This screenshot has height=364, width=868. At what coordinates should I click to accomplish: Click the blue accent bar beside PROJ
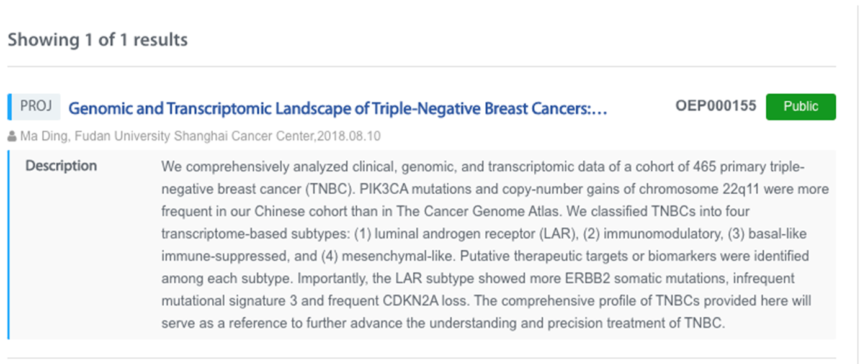[x=9, y=107]
